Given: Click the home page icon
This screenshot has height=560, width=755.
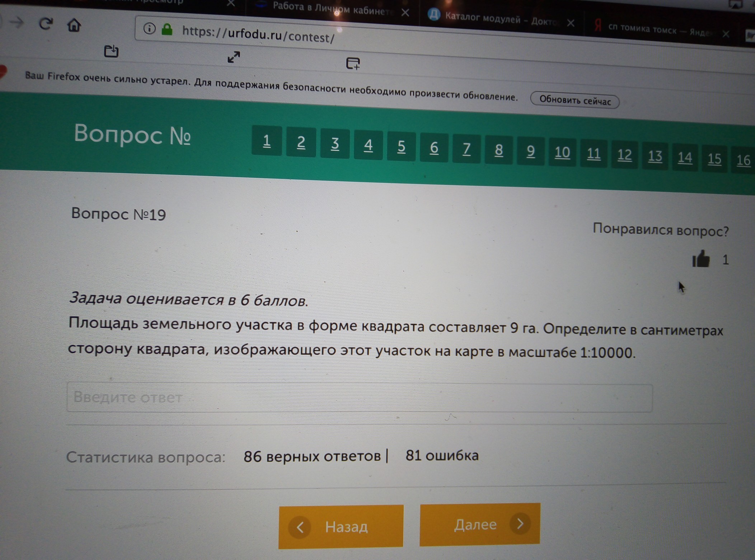Looking at the screenshot, I should 74,25.
